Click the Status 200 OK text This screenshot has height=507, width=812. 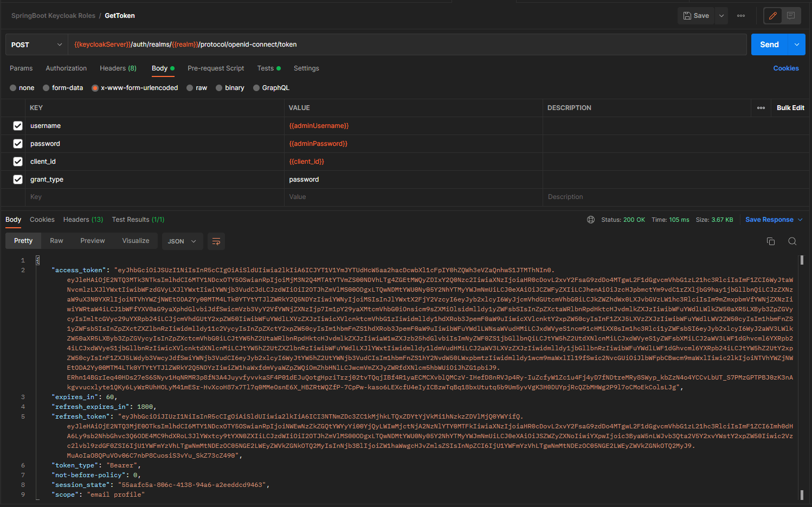coord(623,220)
